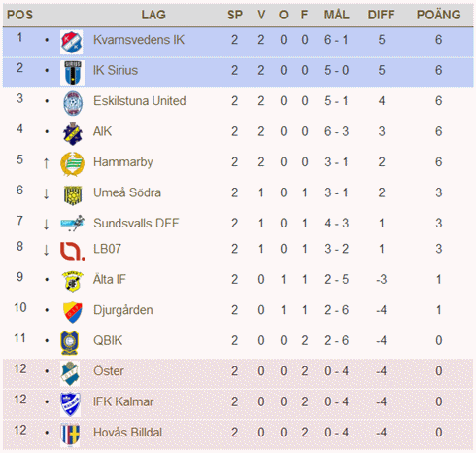Viewport: 476px width, 453px height.
Task: Click the IFK Kalmar blue crest
Action: [x=70, y=404]
